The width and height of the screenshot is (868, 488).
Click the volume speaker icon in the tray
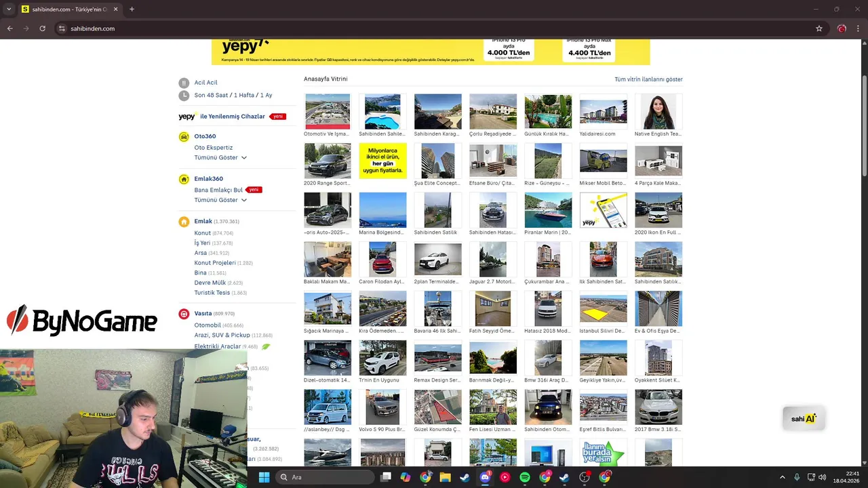tap(823, 477)
